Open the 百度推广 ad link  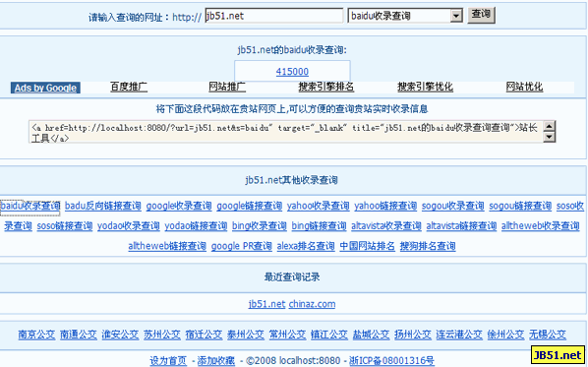tap(129, 87)
